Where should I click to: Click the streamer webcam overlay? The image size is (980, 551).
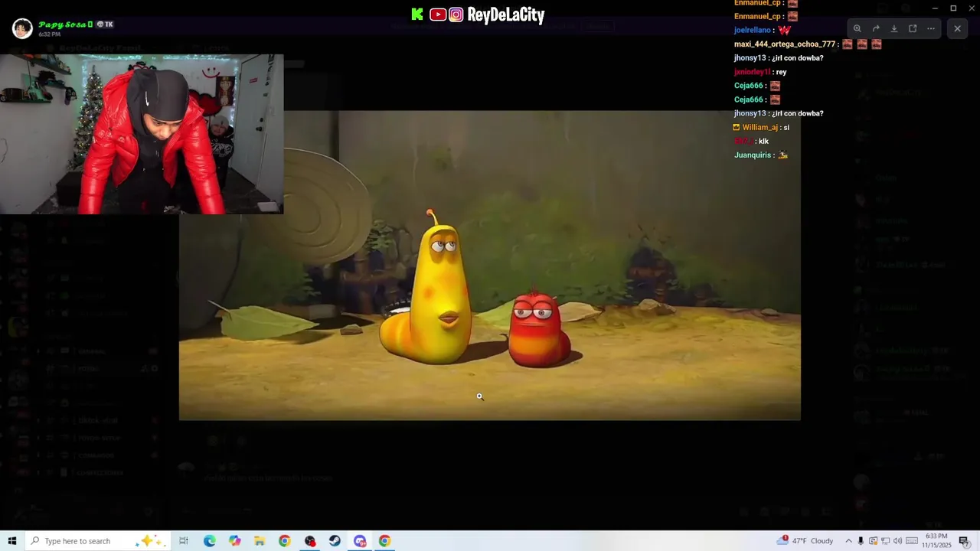(142, 134)
